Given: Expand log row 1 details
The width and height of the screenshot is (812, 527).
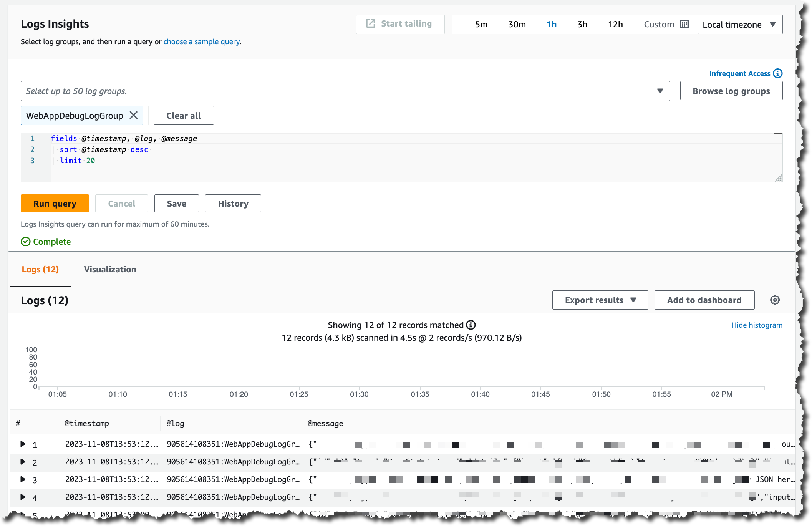Looking at the screenshot, I should point(23,444).
